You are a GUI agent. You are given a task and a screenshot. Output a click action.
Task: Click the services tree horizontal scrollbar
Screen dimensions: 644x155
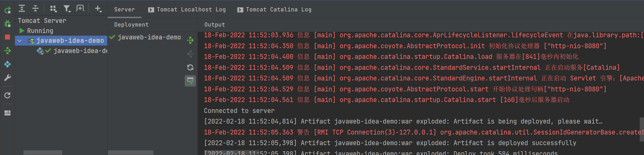[43, 153]
